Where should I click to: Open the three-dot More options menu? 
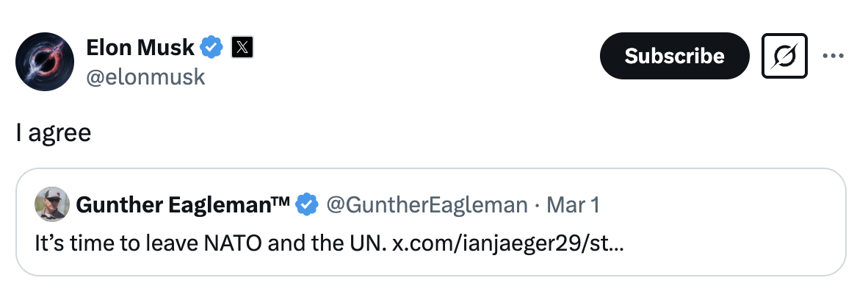tap(833, 56)
